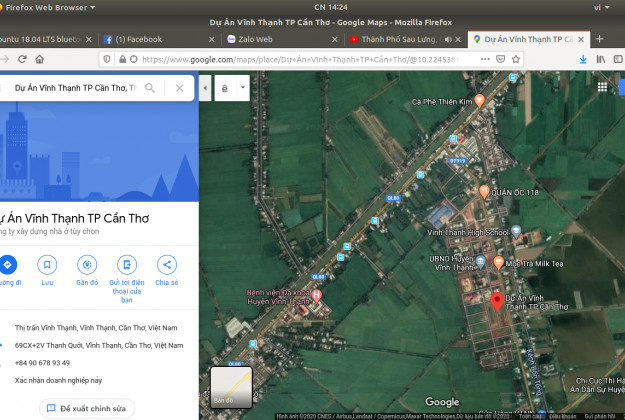Close the Facebook tab
625x420 pixels.
click(212, 39)
